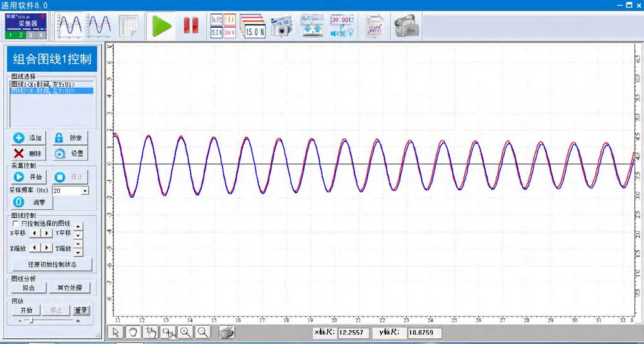This screenshot has height=344, width=644.
Task: Choose the hand pan tool
Action: [133, 333]
